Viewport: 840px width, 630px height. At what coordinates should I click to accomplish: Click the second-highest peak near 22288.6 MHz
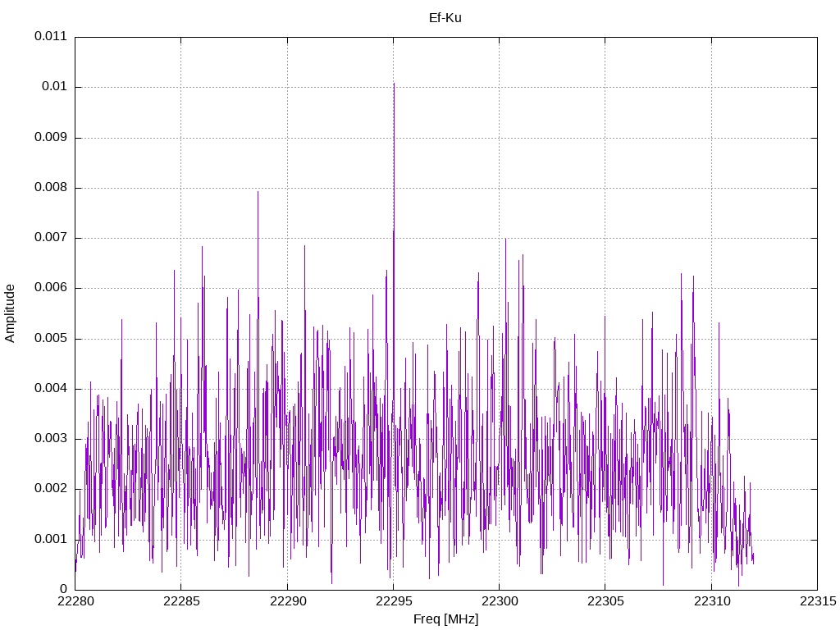(258, 192)
